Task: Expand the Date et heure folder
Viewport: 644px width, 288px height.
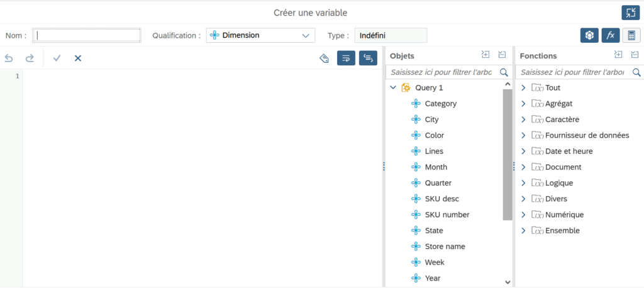Action: click(523, 152)
